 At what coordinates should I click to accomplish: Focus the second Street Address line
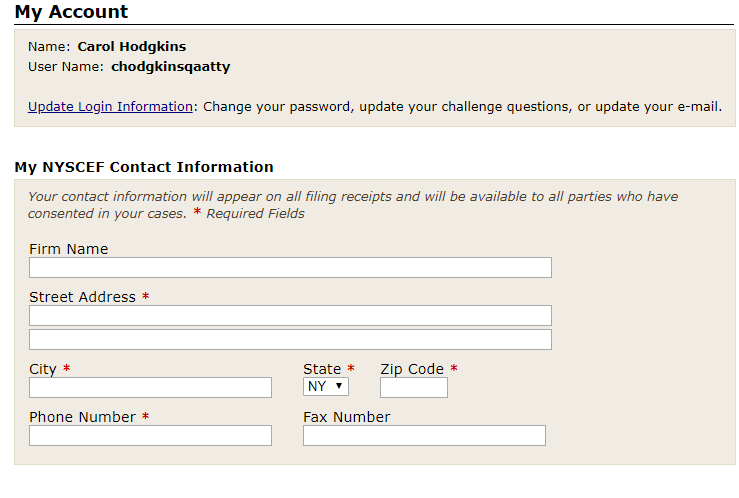pyautogui.click(x=290, y=340)
